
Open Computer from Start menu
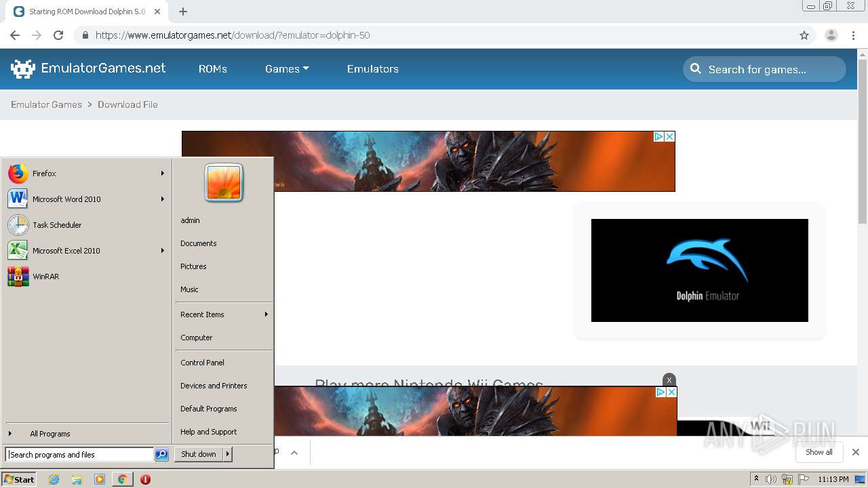[223, 338]
